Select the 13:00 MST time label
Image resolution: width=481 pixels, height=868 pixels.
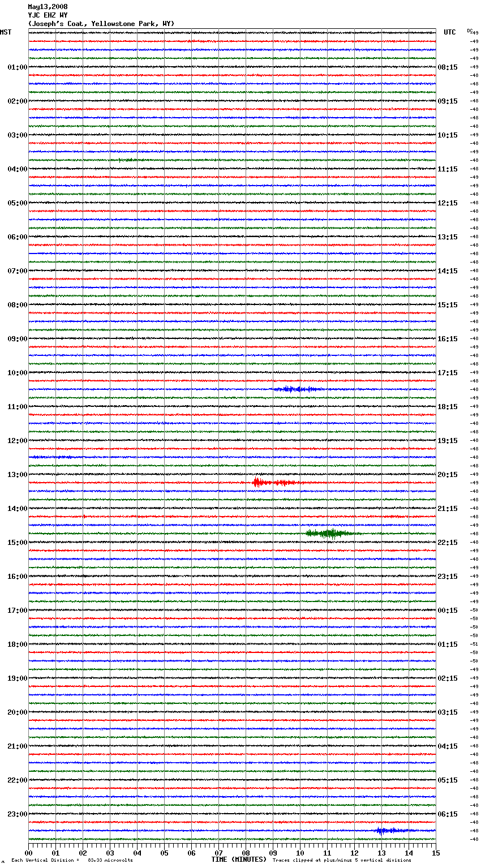coord(18,475)
